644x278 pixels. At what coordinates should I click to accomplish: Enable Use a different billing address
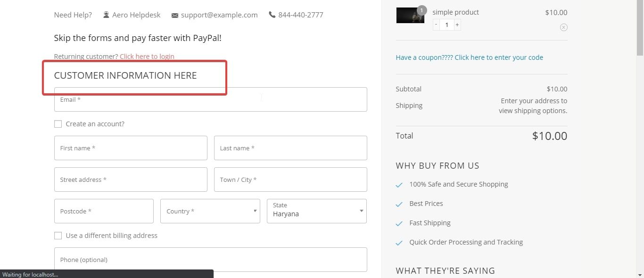tap(58, 236)
